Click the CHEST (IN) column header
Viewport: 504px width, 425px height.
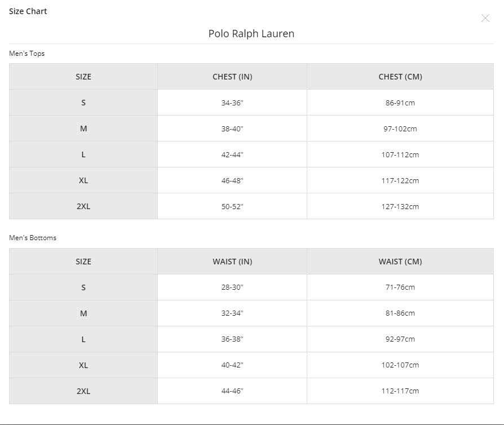(232, 77)
